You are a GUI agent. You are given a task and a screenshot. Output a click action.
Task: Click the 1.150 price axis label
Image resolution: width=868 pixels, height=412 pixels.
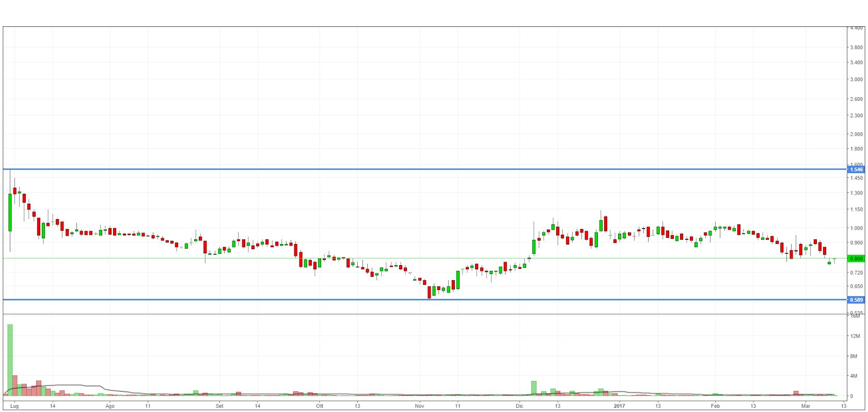(x=856, y=210)
